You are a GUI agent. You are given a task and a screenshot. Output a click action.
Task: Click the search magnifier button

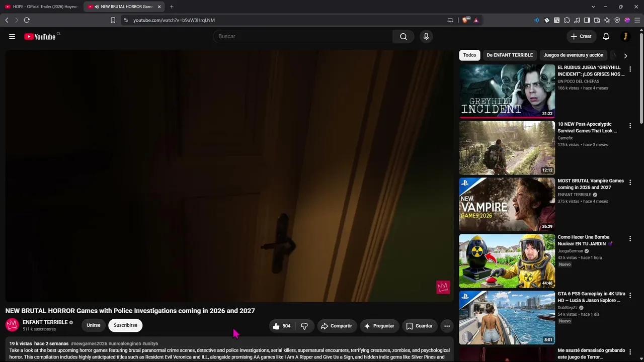click(404, 37)
